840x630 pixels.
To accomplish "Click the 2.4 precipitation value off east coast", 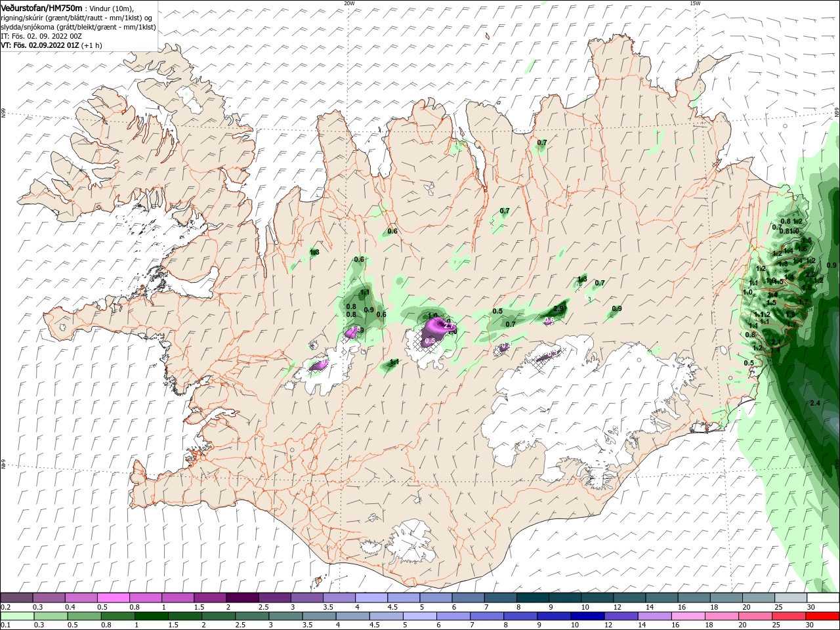I will [x=815, y=403].
